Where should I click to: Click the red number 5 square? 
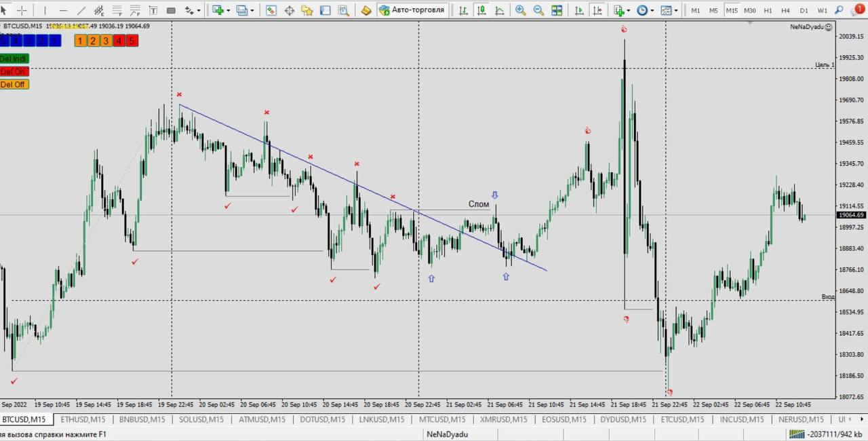[x=132, y=41]
